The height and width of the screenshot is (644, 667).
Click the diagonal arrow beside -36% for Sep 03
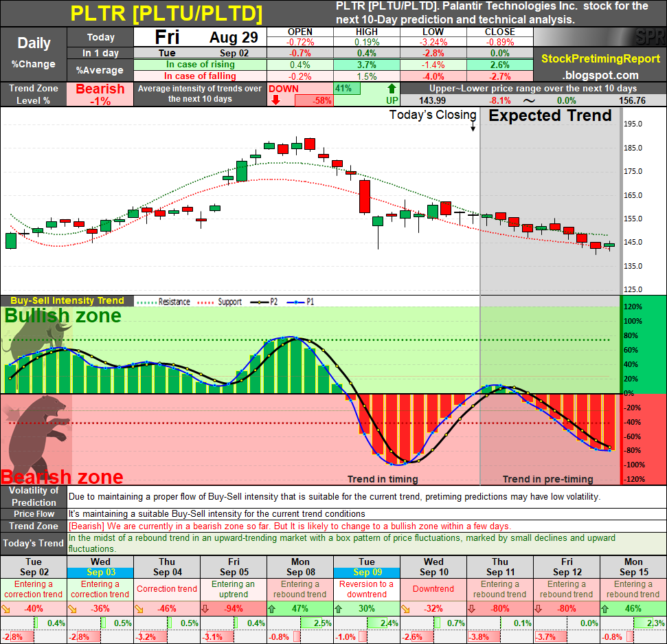point(73,609)
